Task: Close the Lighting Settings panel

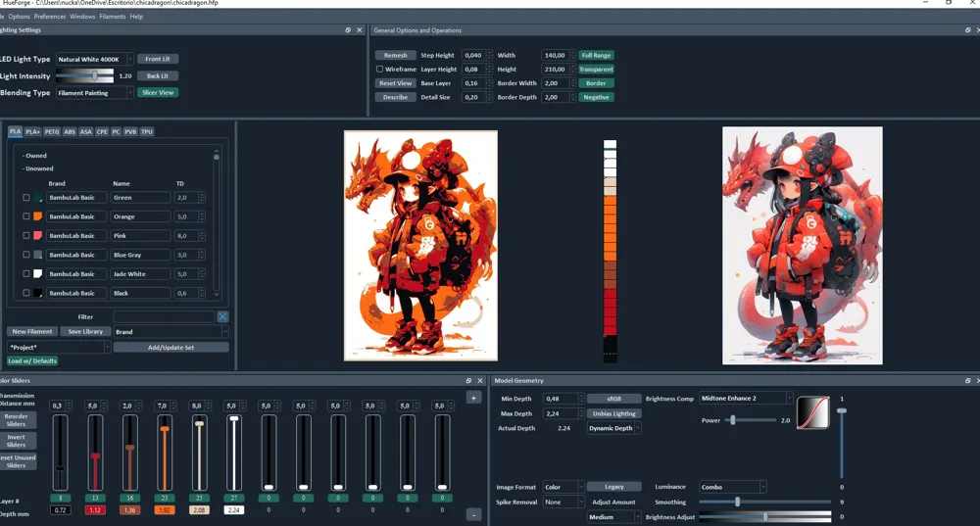Action: click(x=360, y=30)
